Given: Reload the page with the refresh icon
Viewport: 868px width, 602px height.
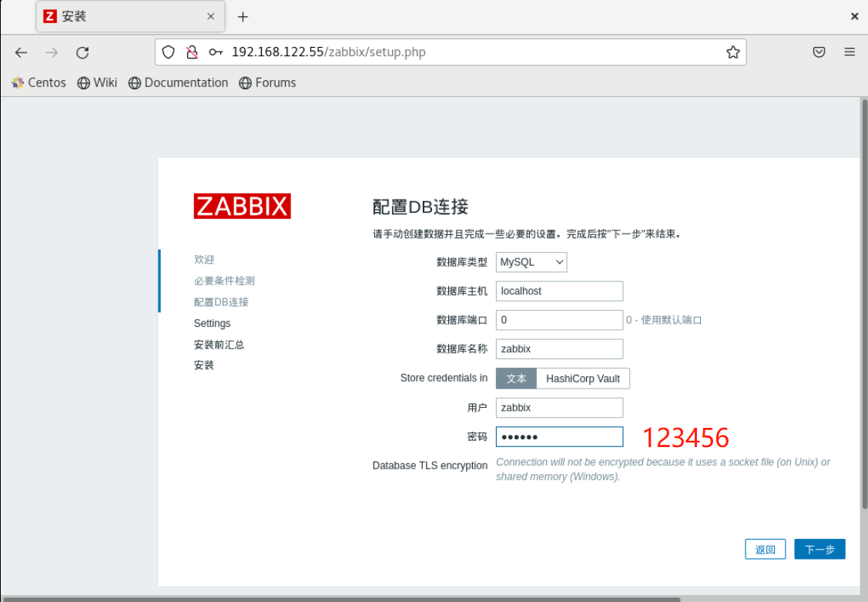Looking at the screenshot, I should click(x=82, y=52).
